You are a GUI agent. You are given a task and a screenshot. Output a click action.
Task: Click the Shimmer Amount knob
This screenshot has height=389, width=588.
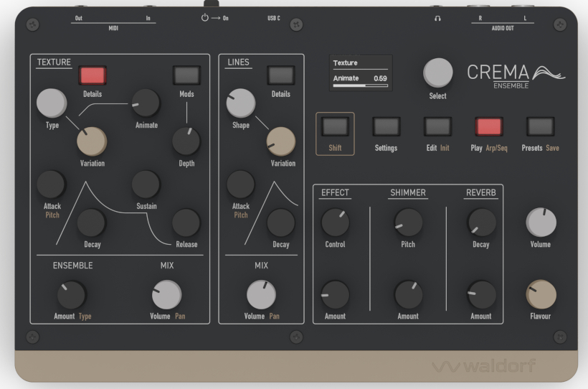coord(409,295)
